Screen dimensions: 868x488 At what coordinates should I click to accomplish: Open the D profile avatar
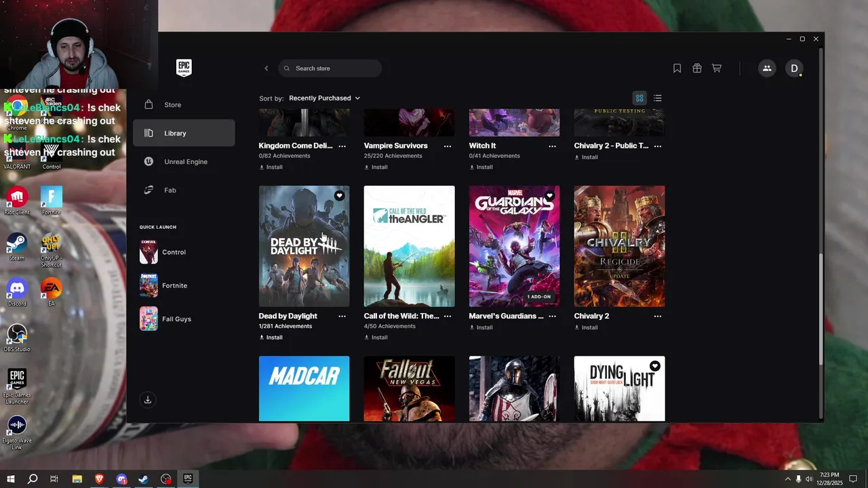point(794,68)
